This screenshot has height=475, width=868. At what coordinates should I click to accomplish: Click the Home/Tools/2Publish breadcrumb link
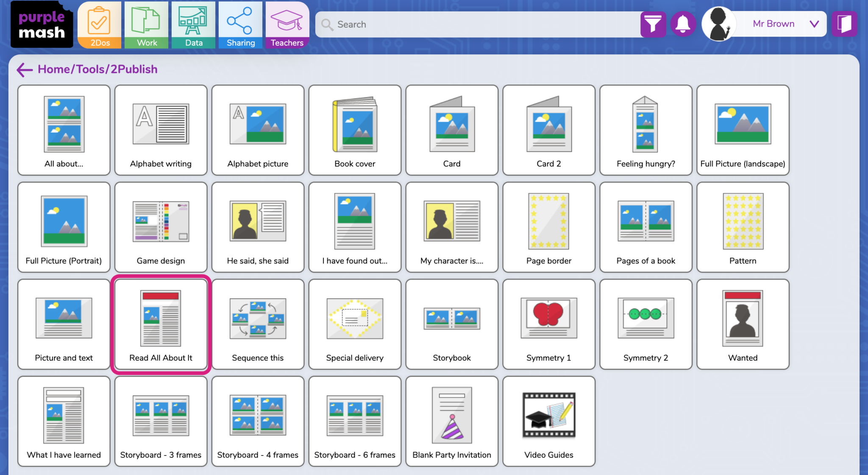tap(97, 69)
